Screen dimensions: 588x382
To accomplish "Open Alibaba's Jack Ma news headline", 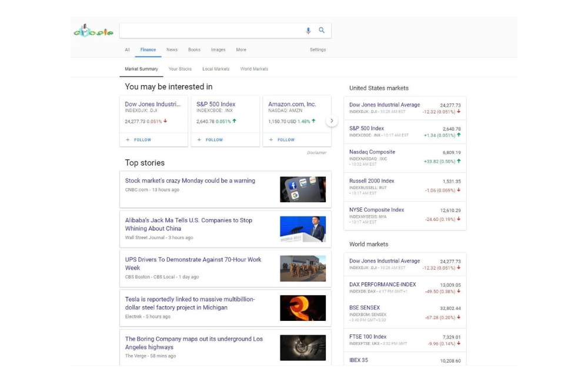I will pyautogui.click(x=188, y=224).
